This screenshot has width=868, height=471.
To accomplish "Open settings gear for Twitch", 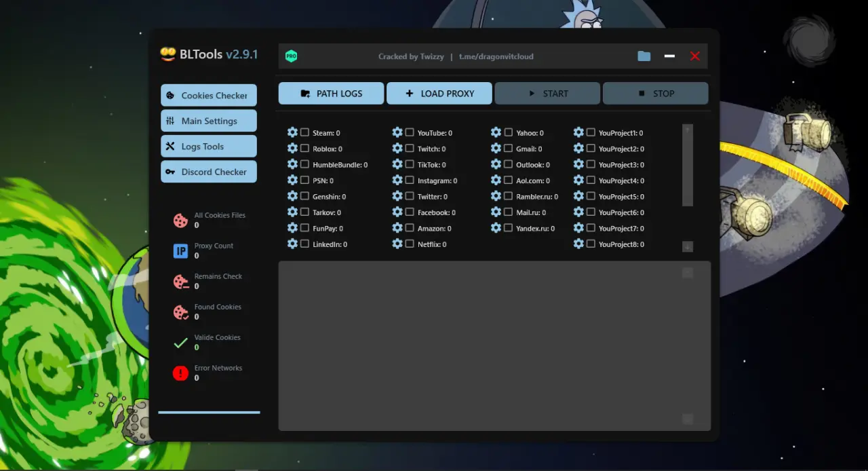I will click(x=397, y=148).
